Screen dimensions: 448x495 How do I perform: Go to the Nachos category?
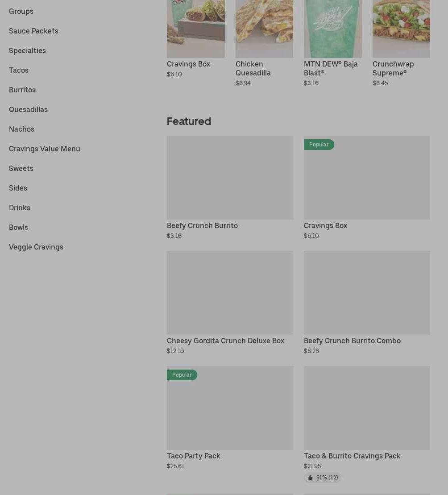[21, 129]
